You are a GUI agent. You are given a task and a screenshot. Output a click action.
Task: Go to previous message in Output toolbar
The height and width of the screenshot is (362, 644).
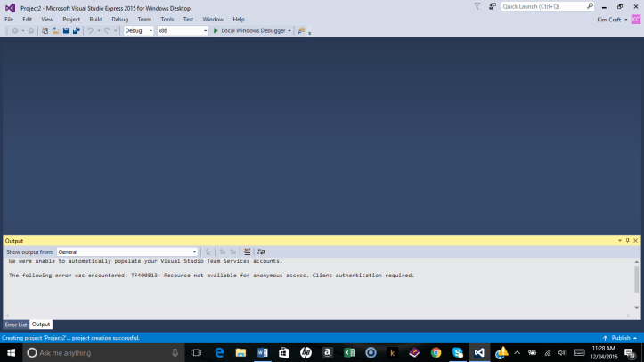[223, 251]
